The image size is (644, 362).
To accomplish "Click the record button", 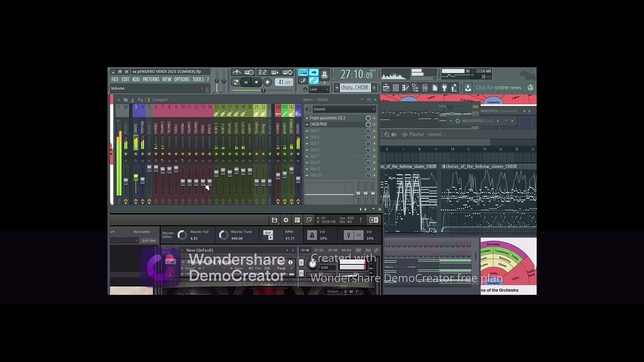I will click(267, 82).
